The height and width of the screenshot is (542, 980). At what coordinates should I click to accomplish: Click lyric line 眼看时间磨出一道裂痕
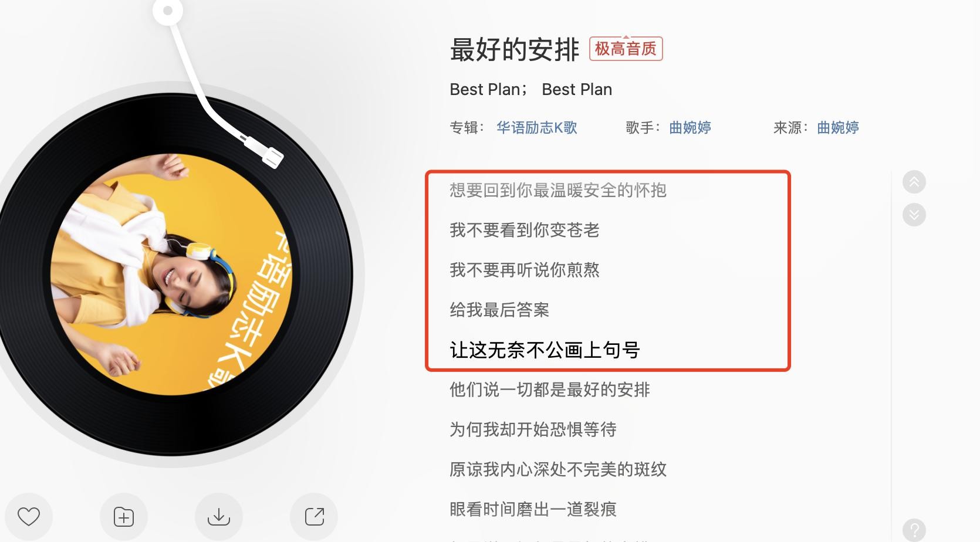point(533,509)
